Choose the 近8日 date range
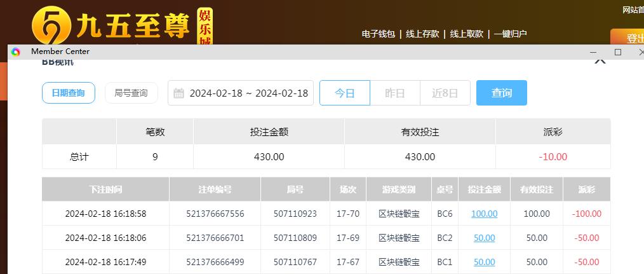The width and height of the screenshot is (644, 274). [445, 93]
